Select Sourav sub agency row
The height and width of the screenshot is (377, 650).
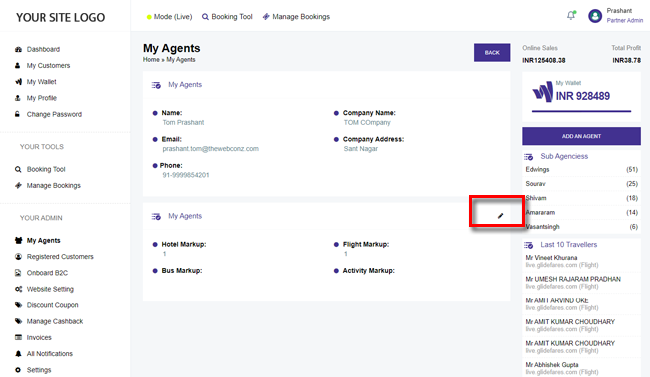pyautogui.click(x=582, y=183)
